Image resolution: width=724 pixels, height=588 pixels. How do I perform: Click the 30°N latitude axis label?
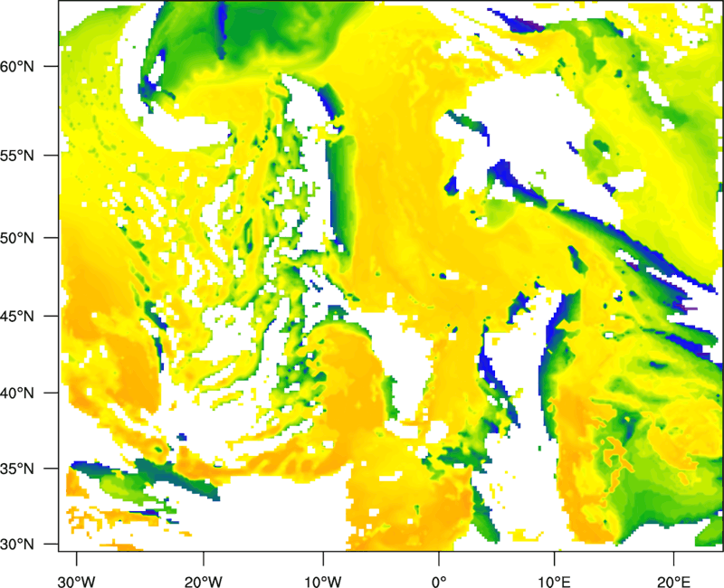pyautogui.click(x=17, y=545)
